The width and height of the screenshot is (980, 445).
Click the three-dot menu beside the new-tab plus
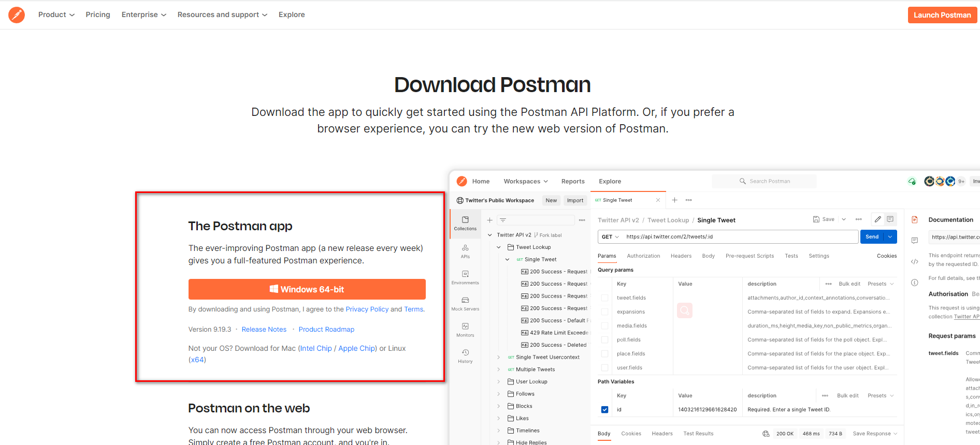coord(688,200)
